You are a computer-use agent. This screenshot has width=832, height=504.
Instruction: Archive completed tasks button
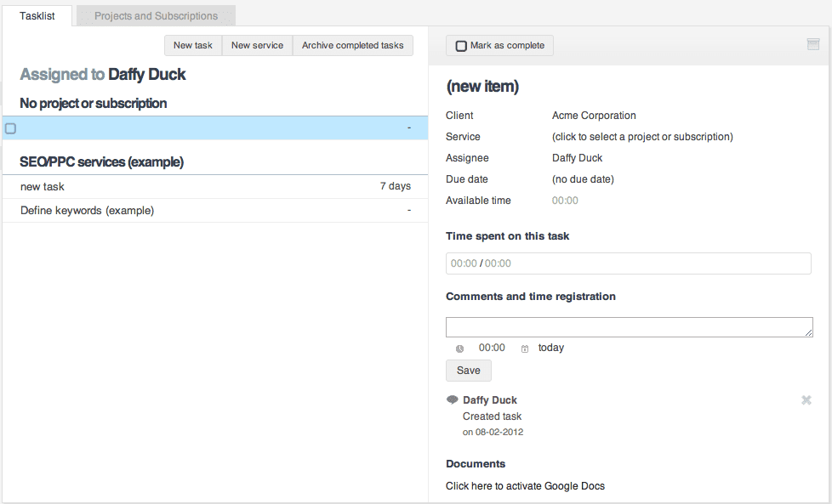pos(353,46)
